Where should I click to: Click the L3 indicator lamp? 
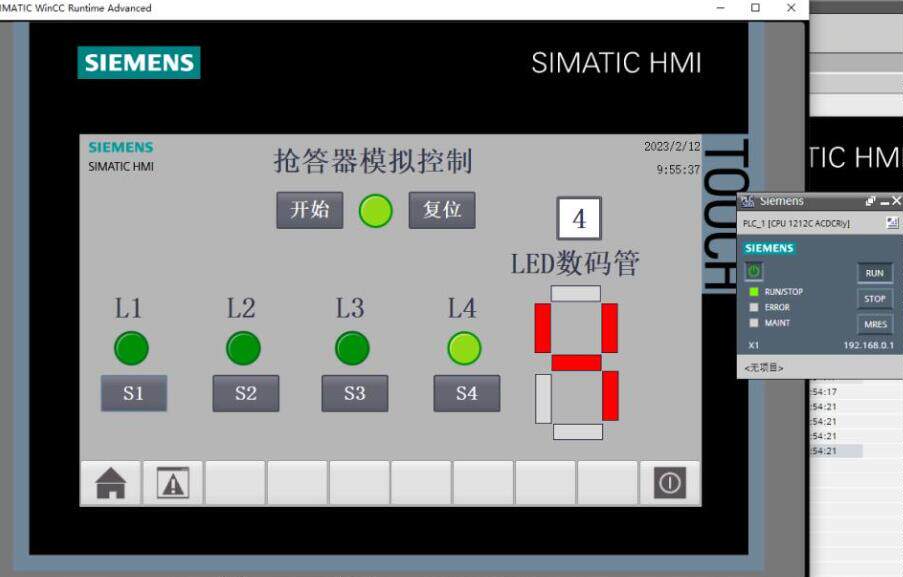click(352, 348)
